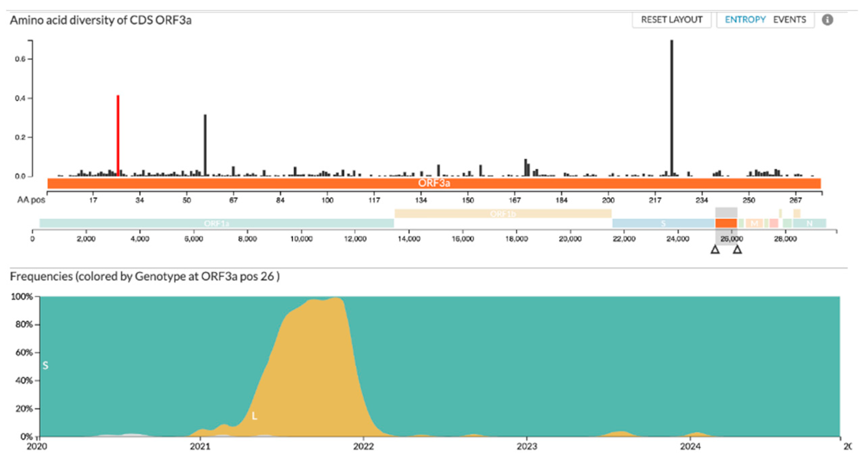This screenshot has height=458, width=868.
Task: Select the S gene in genome map
Action: tap(663, 223)
